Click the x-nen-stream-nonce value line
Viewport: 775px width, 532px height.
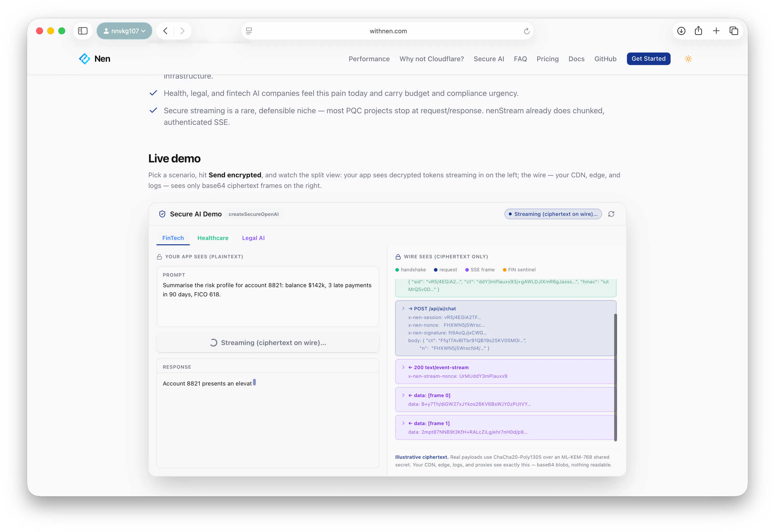457,376
